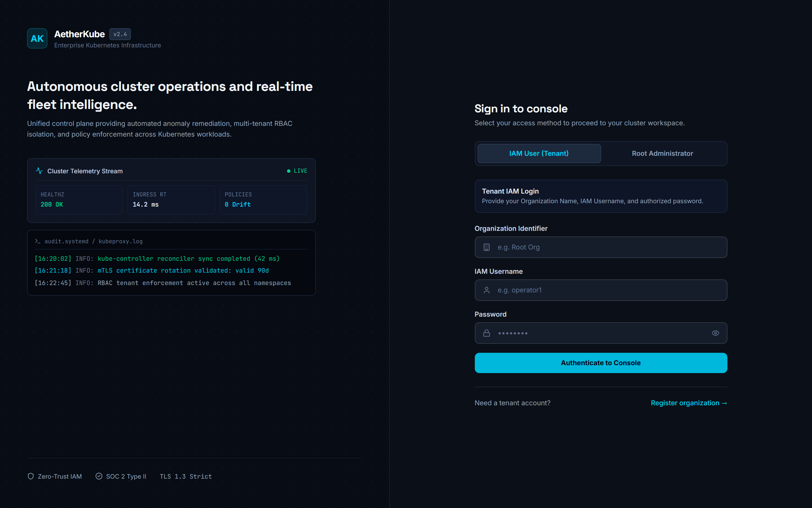Click the terminal prompt icon in the log header
Image resolution: width=812 pixels, height=508 pixels.
[37, 241]
